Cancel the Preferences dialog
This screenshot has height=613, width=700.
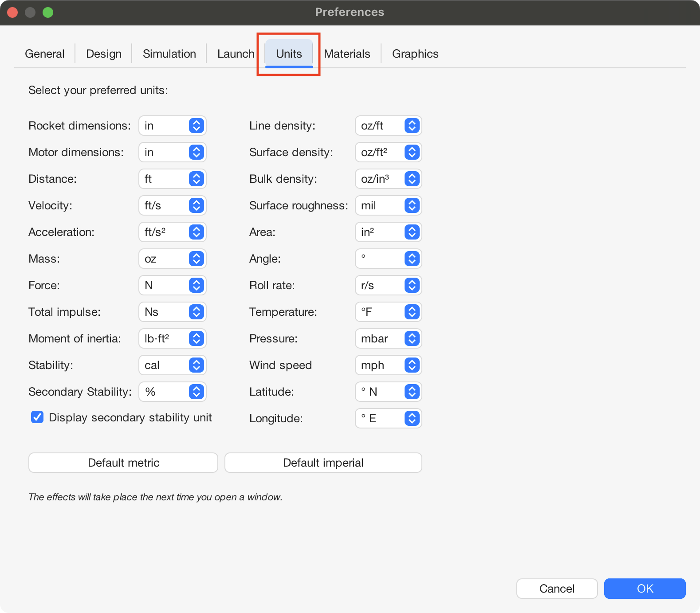(556, 589)
